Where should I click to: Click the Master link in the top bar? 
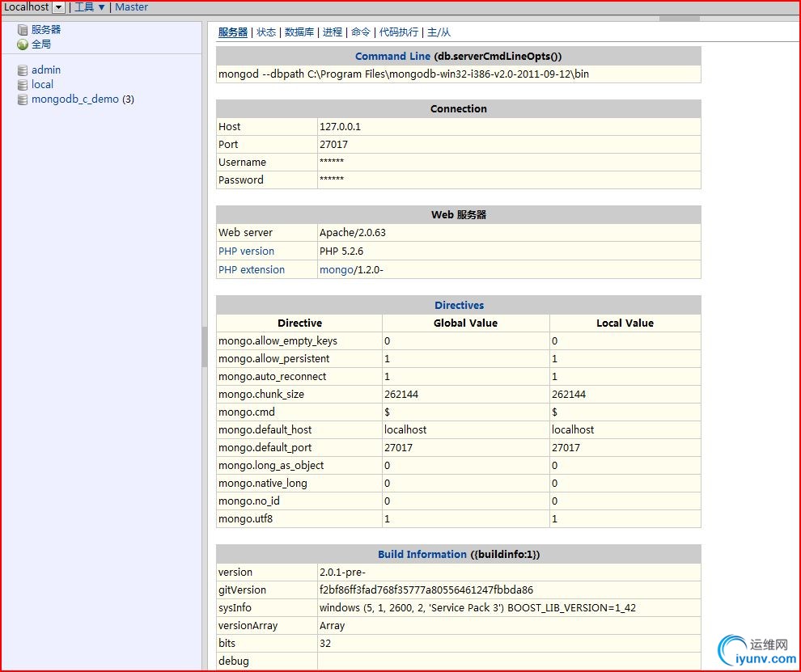(131, 7)
